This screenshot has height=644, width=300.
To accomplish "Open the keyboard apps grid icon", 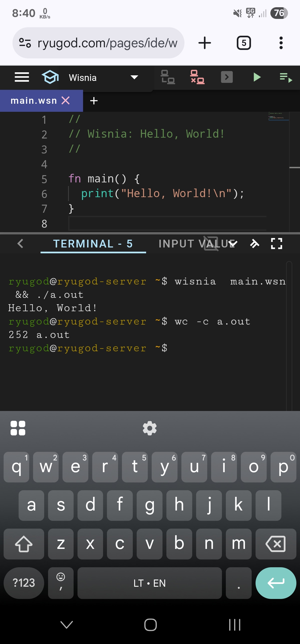I will coord(18,428).
